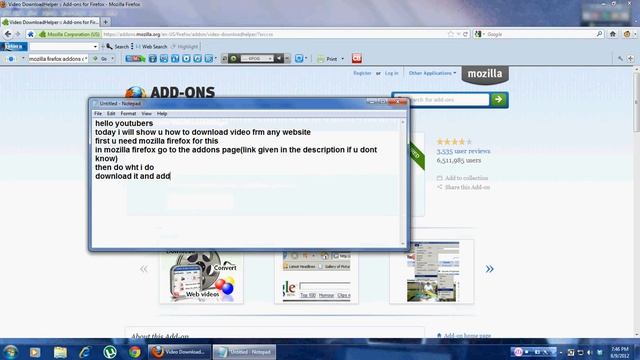This screenshot has width=640, height=360.
Task: Open the search engine selector dropdown
Action: click(x=480, y=34)
